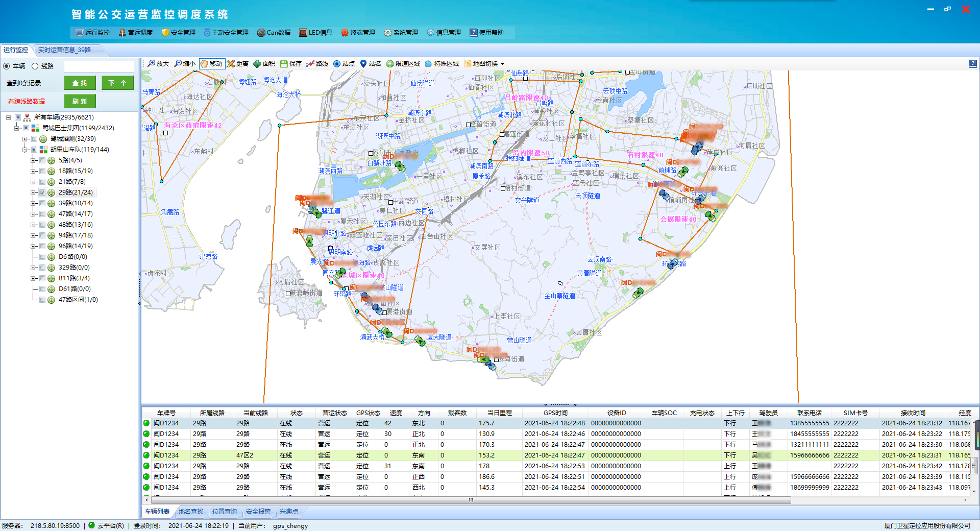Viewport: 980px width, 531px height.
Task: Open the 地图切换 map switch dropdown
Action: (484, 64)
